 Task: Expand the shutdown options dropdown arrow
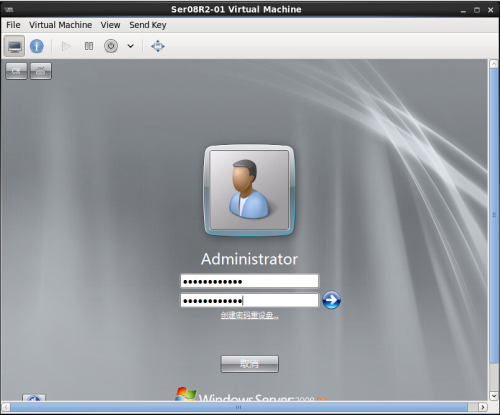131,46
